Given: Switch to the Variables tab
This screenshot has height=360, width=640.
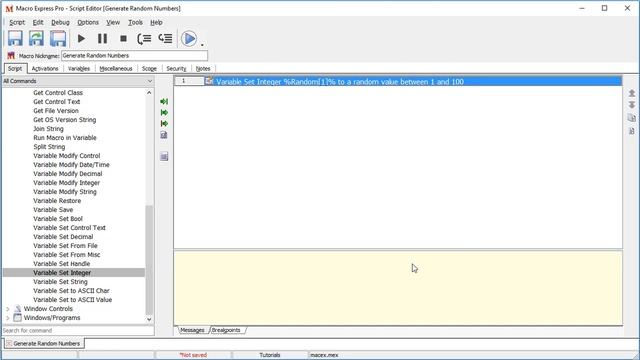Looking at the screenshot, I should tap(79, 69).
